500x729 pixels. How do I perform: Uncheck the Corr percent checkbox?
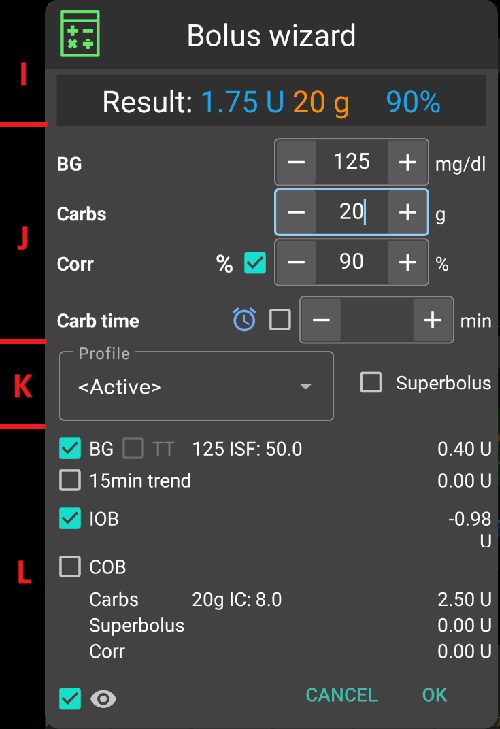(x=255, y=263)
